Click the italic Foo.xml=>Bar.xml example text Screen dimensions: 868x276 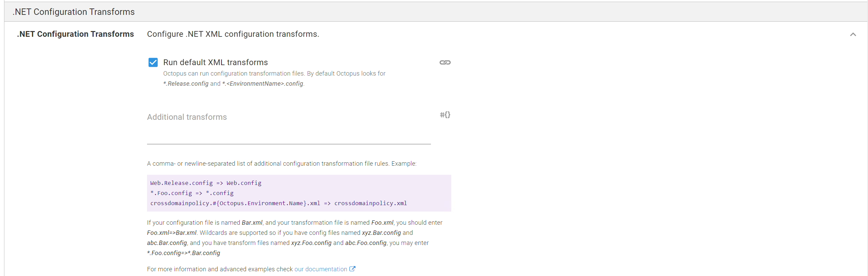[x=172, y=233]
